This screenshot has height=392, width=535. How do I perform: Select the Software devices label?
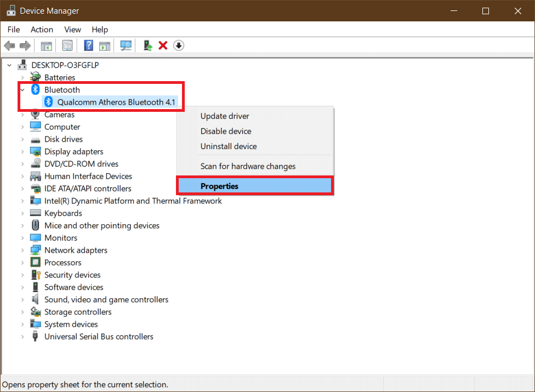pos(73,287)
